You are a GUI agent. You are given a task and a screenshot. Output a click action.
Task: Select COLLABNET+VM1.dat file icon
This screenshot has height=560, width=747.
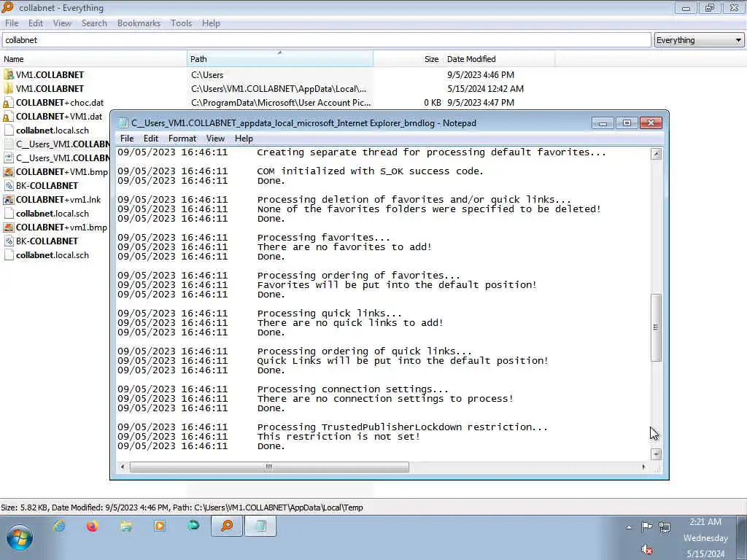(8, 116)
